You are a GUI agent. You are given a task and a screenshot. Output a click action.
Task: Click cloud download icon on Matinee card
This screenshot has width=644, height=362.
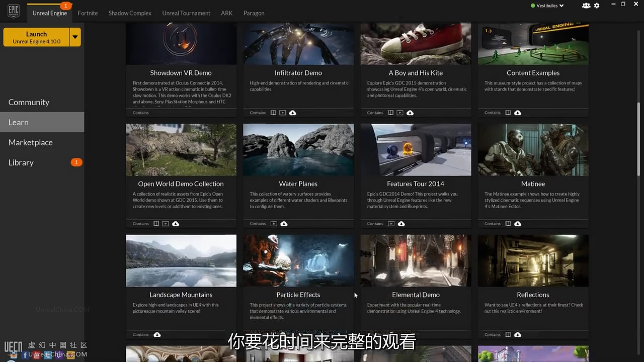(518, 224)
